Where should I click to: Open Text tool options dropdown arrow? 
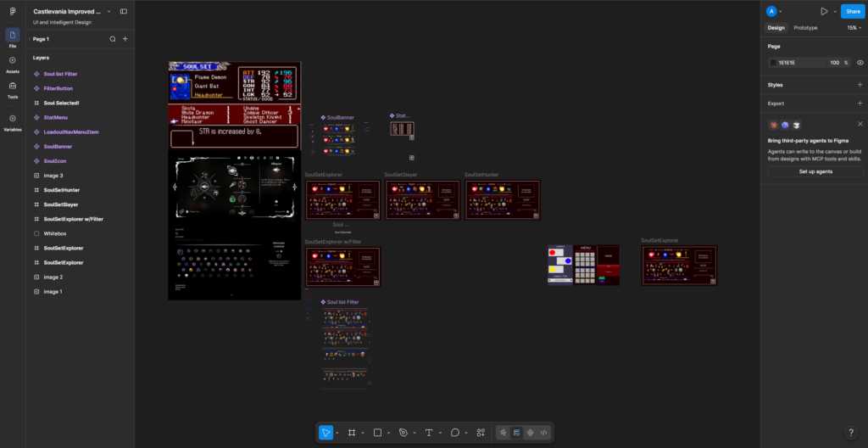(x=440, y=433)
